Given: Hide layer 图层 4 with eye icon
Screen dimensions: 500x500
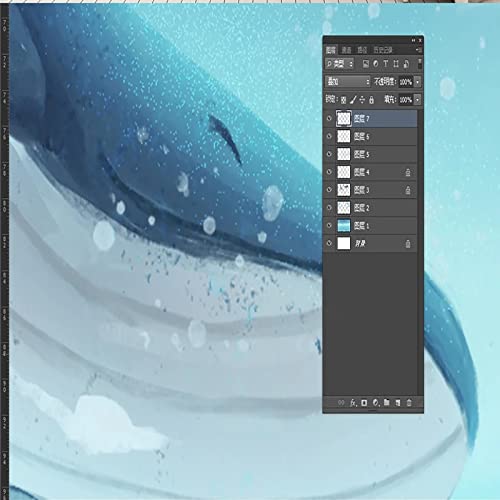Looking at the screenshot, I should (329, 172).
